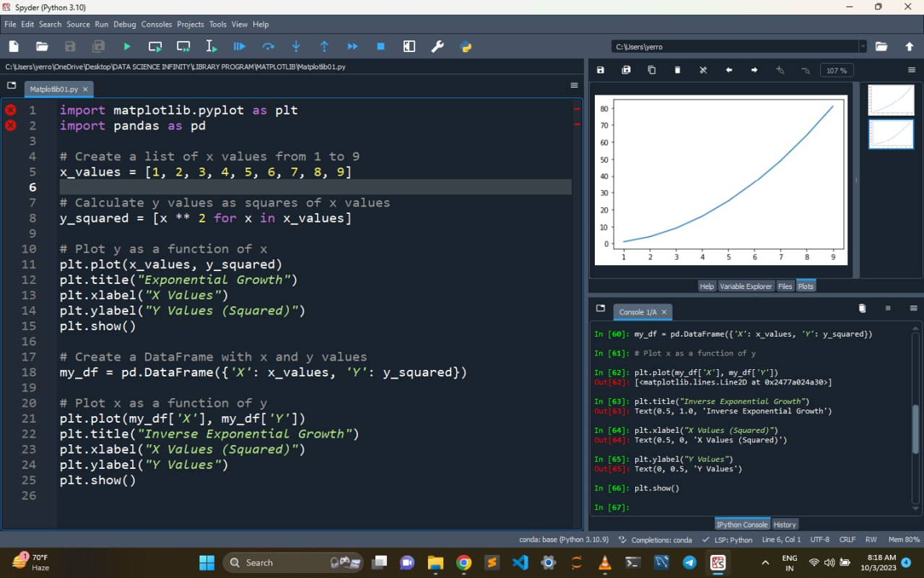Open the working directory dropdown
924x578 pixels.
(862, 46)
